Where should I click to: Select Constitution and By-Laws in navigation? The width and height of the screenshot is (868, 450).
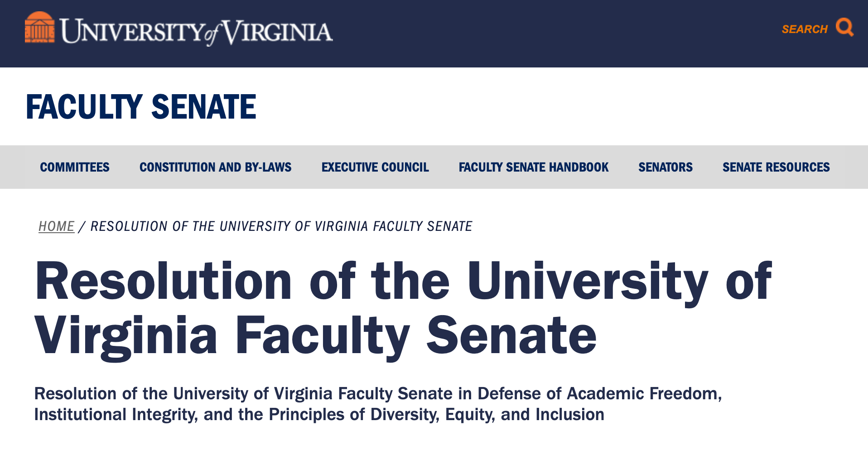tap(215, 168)
